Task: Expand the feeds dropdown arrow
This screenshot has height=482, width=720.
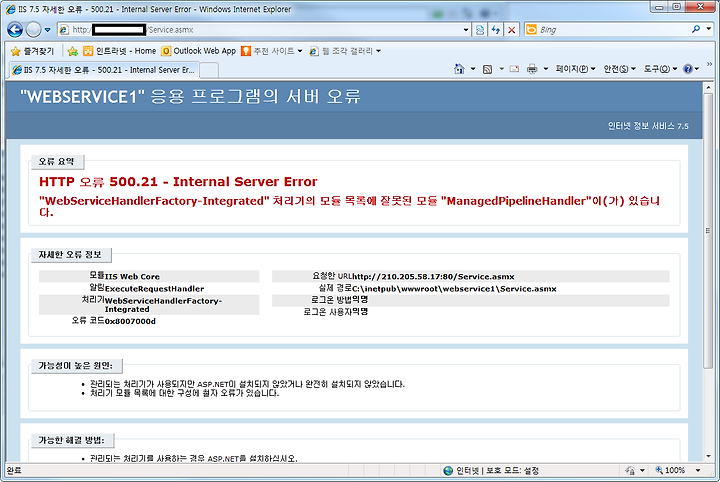Action: [x=501, y=69]
